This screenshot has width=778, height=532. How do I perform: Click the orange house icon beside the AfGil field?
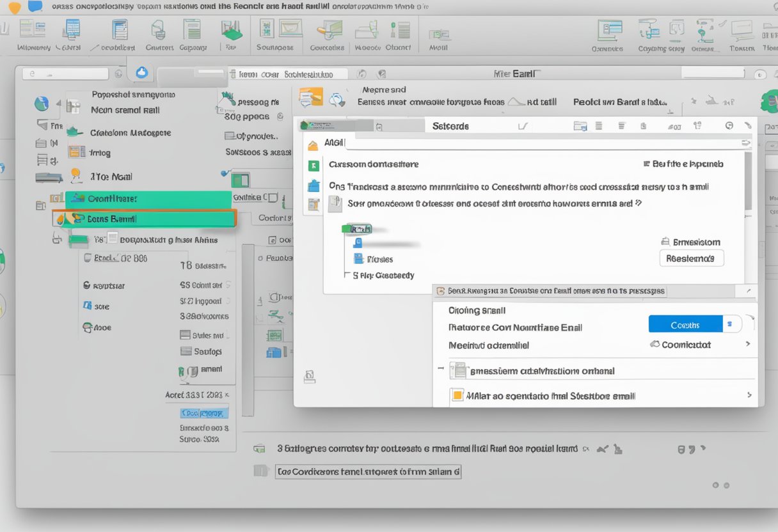point(313,145)
